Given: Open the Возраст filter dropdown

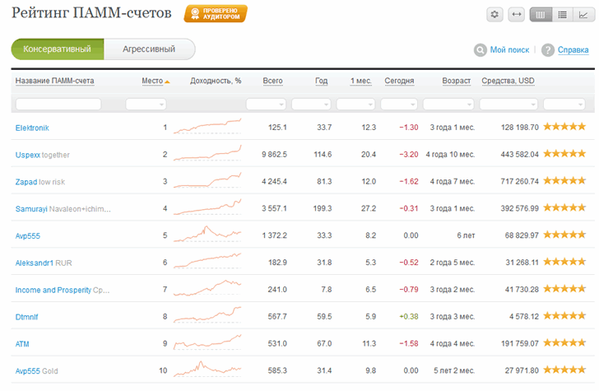Looking at the screenshot, I should point(448,104).
